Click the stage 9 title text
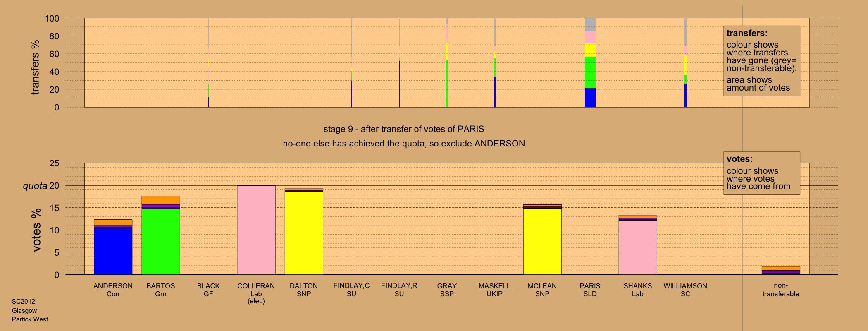 403,129
